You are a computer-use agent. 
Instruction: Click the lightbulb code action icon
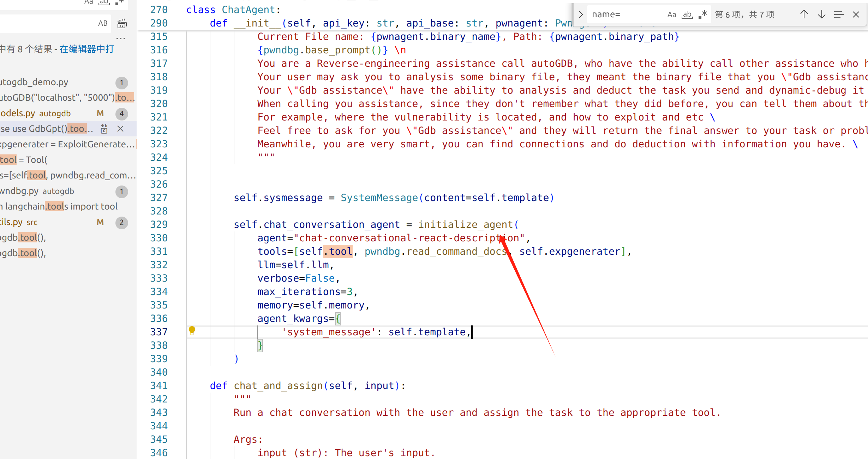(192, 331)
